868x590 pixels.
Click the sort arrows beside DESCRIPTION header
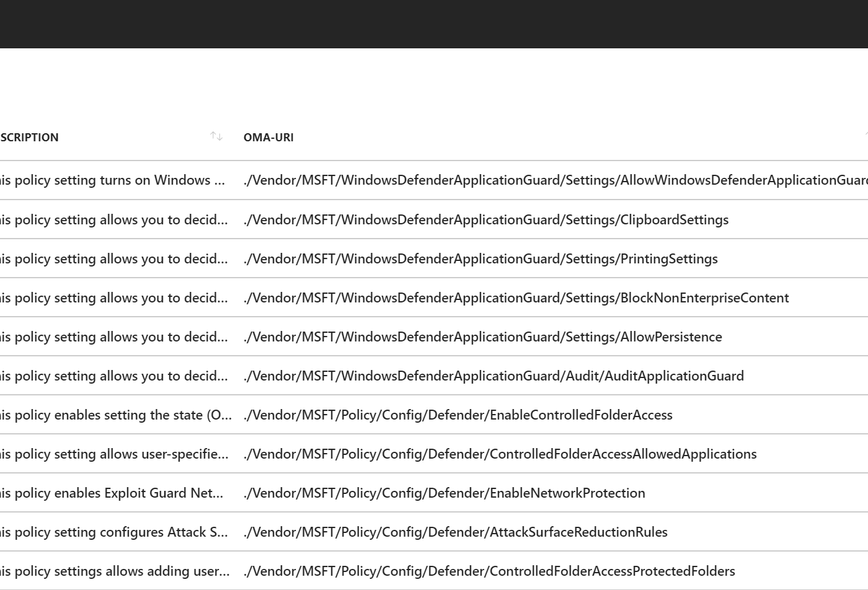[216, 136]
